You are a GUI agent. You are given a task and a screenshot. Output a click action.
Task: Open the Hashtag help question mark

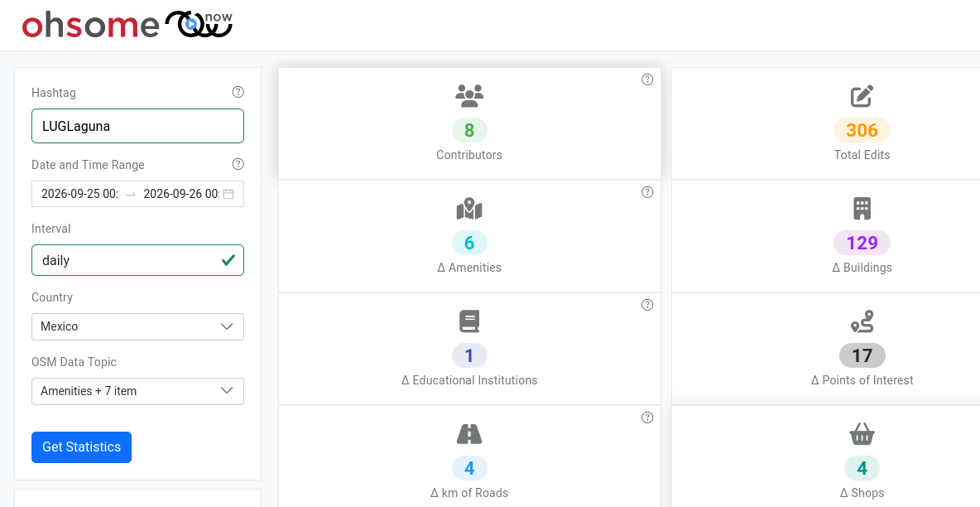[238, 92]
